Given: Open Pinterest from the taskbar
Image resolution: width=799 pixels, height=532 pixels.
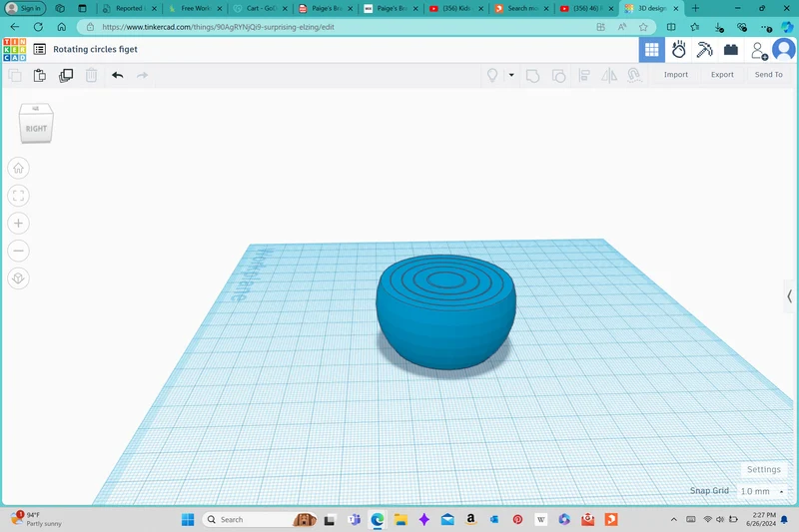Looking at the screenshot, I should (x=517, y=519).
